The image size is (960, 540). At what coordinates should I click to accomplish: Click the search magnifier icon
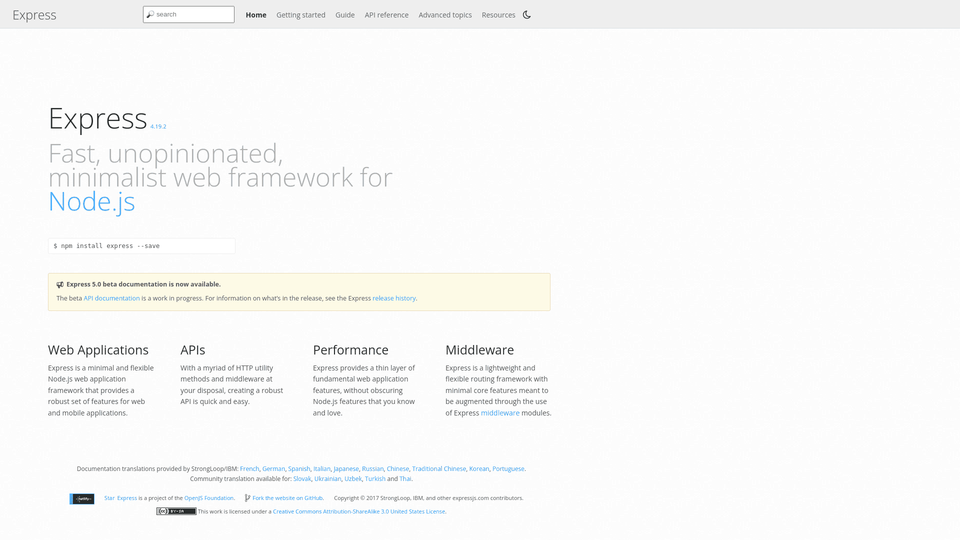pyautogui.click(x=150, y=14)
